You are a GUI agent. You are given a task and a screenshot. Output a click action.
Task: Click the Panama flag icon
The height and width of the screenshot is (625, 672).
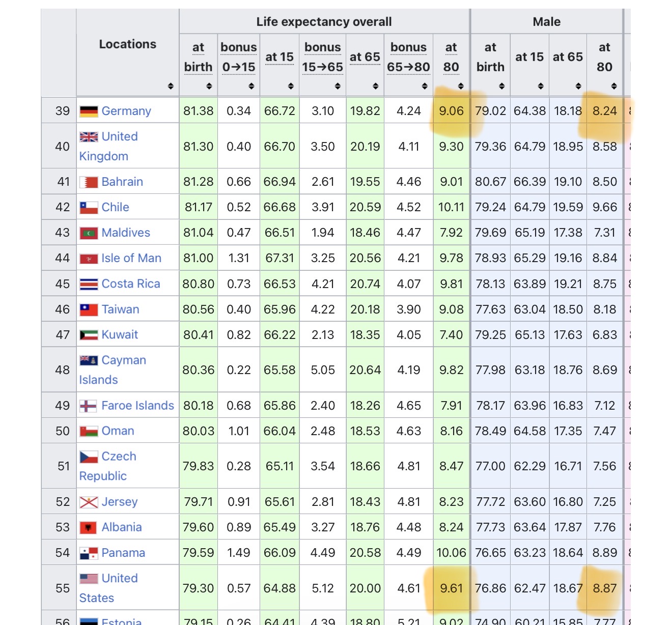coord(89,553)
